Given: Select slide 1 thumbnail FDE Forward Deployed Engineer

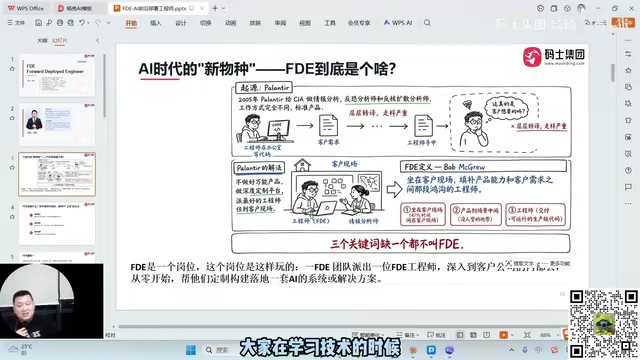Looking at the screenshot, I should point(57,75).
